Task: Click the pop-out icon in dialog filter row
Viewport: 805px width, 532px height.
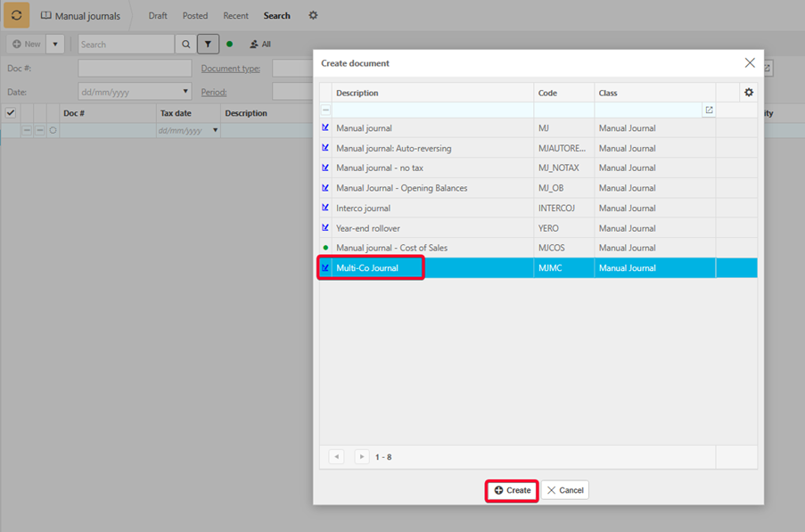Action: [709, 110]
